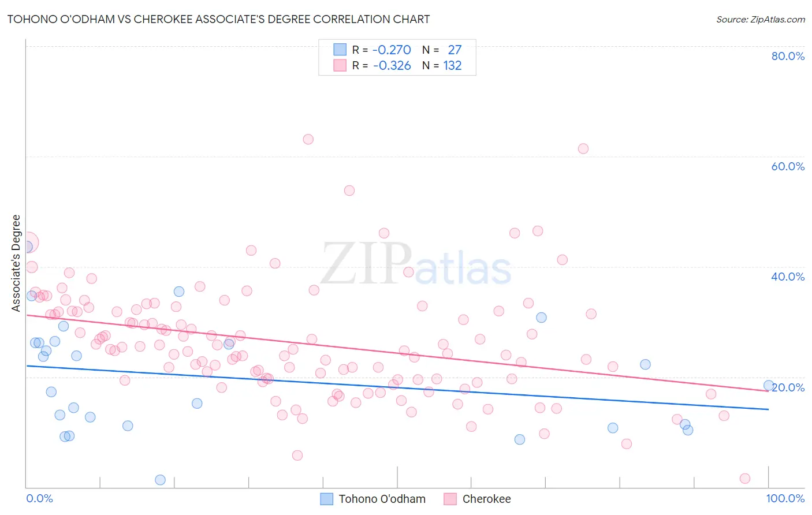Click the highest pink point near 63%

click(308, 139)
